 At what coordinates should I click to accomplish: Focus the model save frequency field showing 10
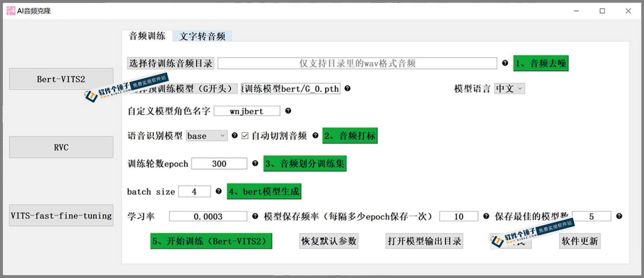coord(459,216)
